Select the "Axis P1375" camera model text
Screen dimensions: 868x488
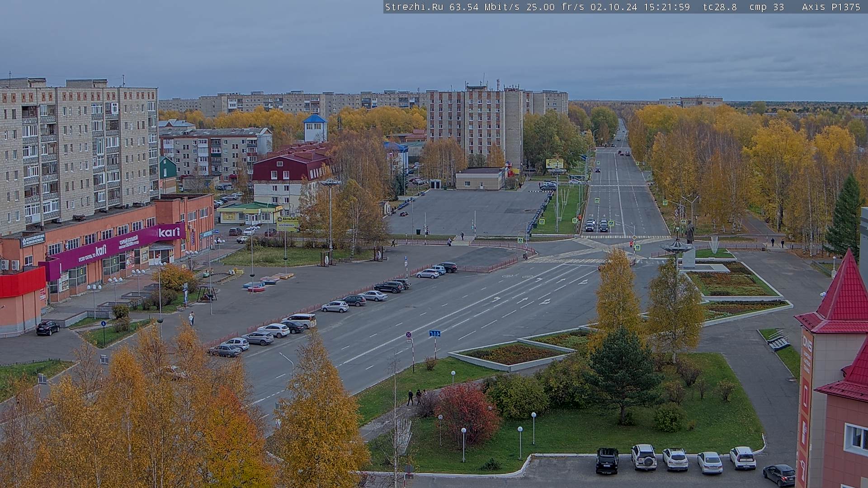pos(831,7)
